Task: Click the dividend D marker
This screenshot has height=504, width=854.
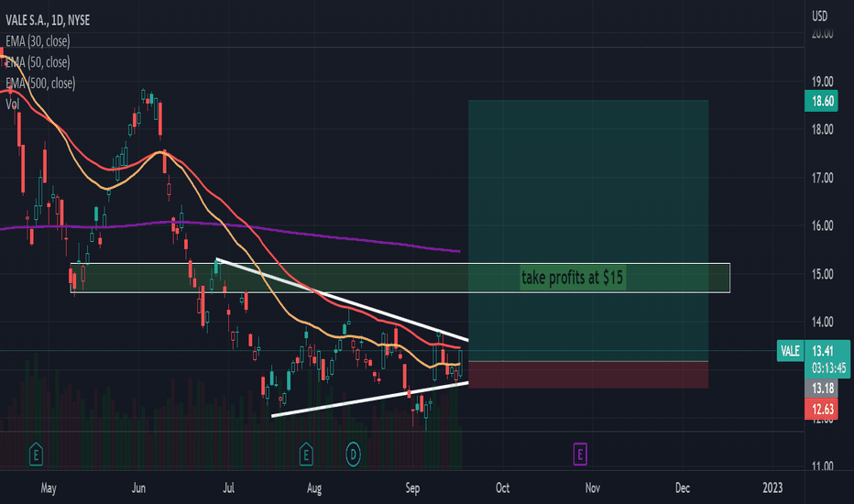Action: pos(353,454)
